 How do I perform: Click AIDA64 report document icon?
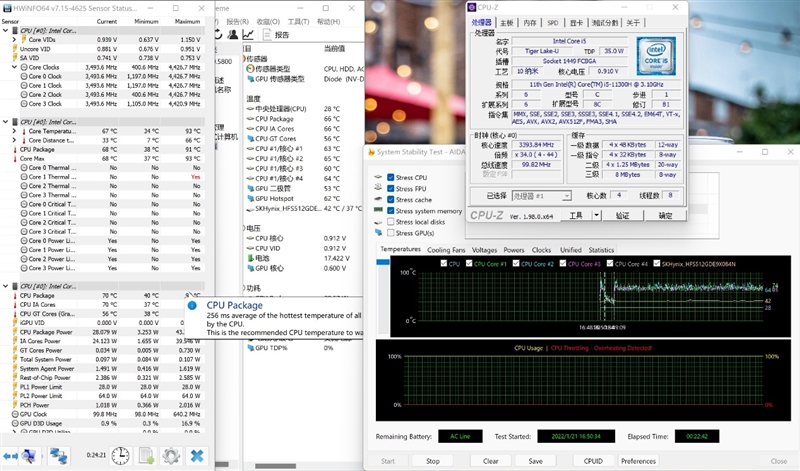click(267, 34)
